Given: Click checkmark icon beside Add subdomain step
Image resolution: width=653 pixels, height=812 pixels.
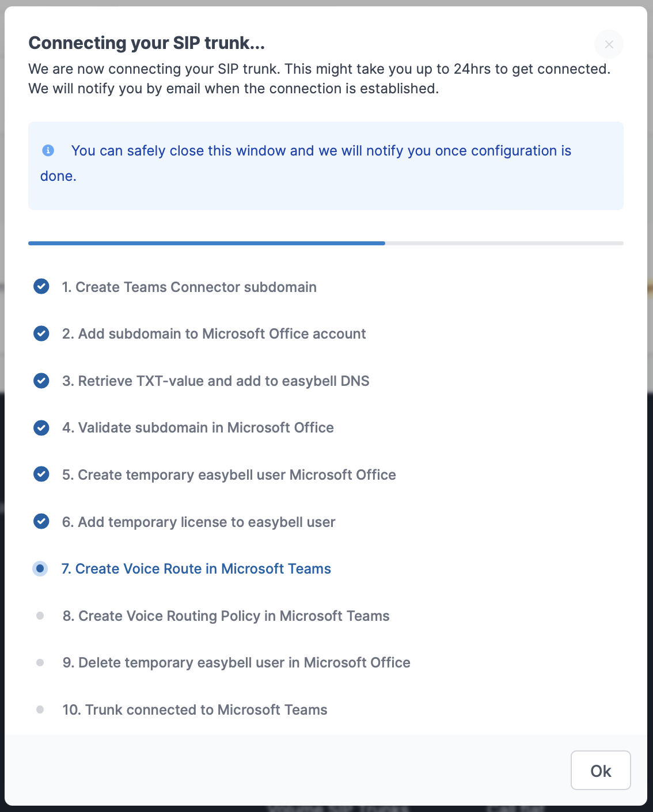Looking at the screenshot, I should [41, 333].
